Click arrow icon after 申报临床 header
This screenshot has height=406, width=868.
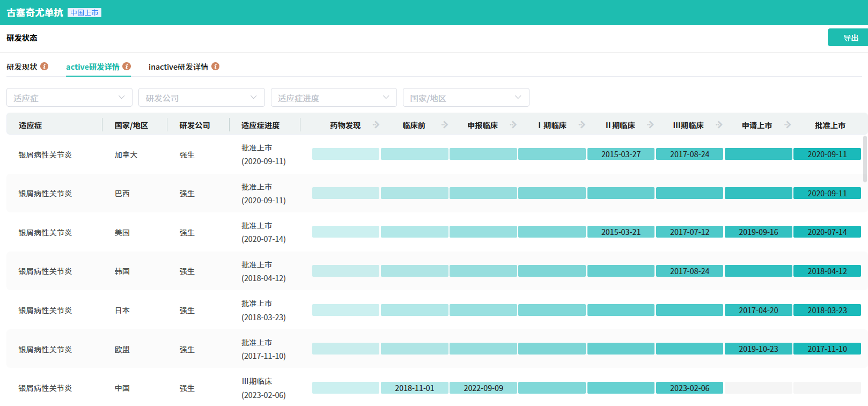513,125
